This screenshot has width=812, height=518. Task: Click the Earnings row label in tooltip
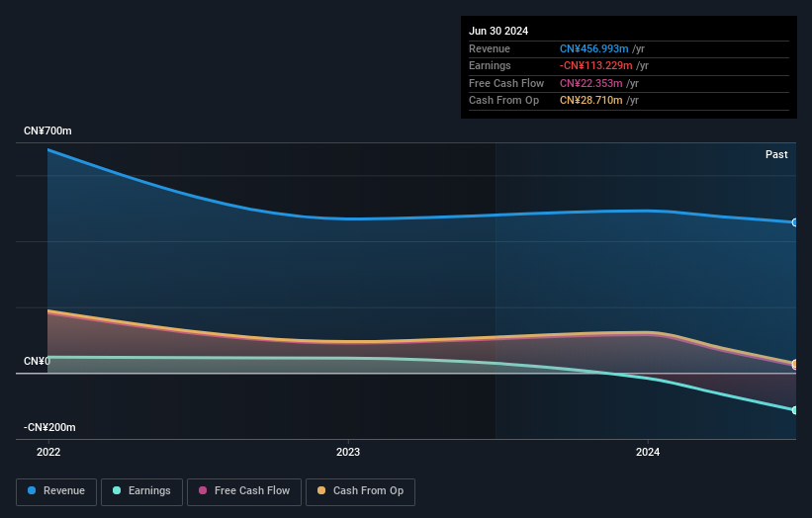(x=490, y=65)
